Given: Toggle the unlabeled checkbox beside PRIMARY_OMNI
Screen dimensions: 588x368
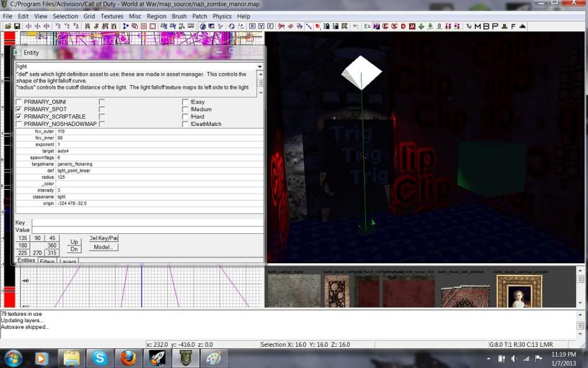Looking at the screenshot, I should point(102,102).
